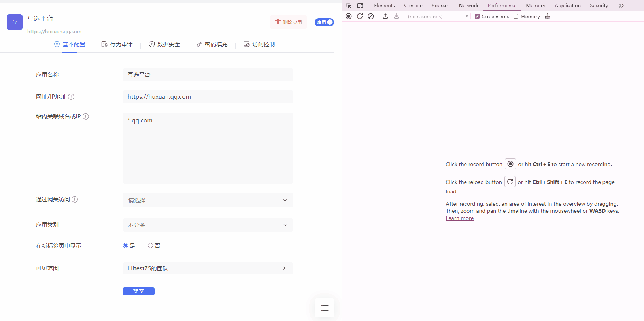Viewport: 644px width, 321px height.
Task: Click the record button in instructions
Action: 510,164
